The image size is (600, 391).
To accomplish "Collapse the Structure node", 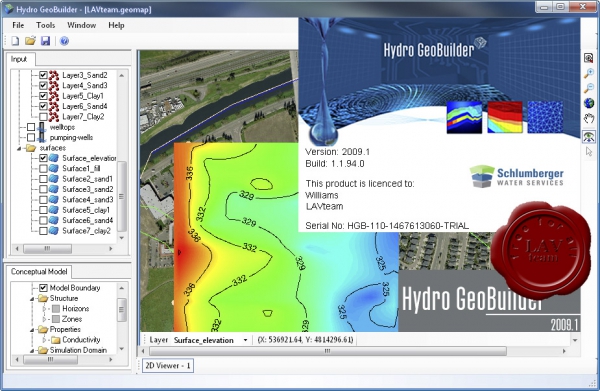I will point(33,298).
